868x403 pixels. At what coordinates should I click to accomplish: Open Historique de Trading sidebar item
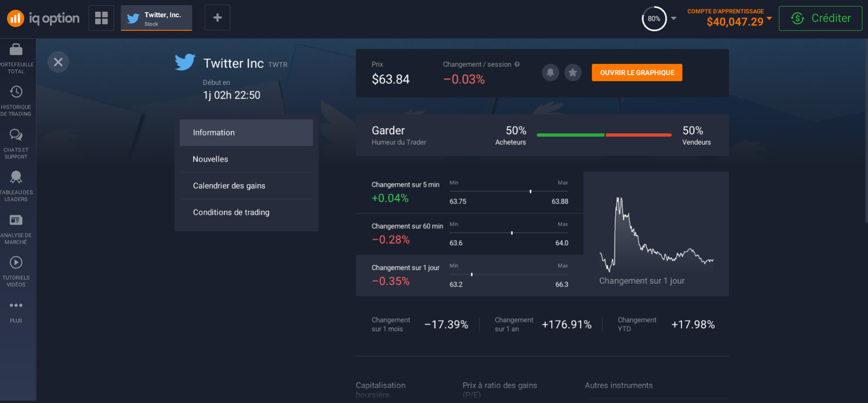tap(16, 101)
